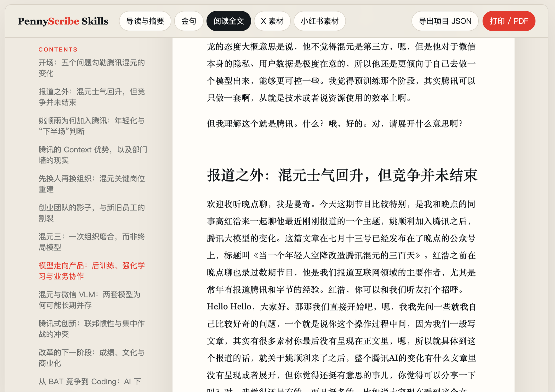Click the 打印 / PDF button
Image resolution: width=555 pixels, height=392 pixels.
tap(509, 21)
